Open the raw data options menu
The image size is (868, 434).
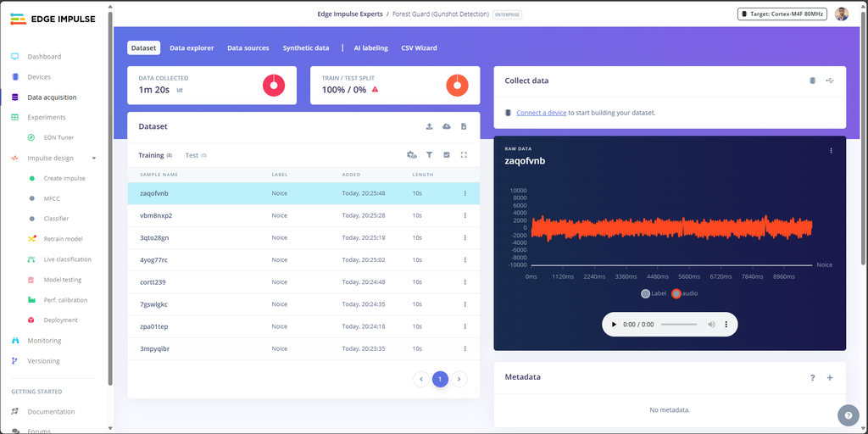pyautogui.click(x=831, y=151)
